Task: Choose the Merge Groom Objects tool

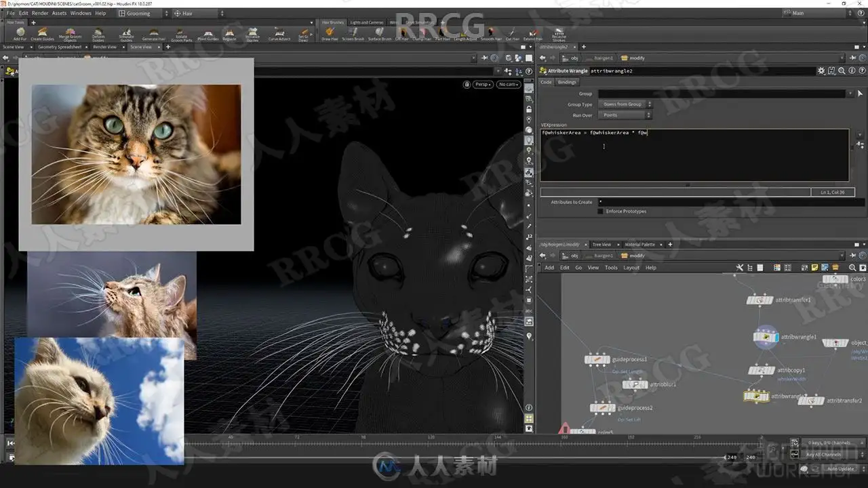Action: coord(70,35)
